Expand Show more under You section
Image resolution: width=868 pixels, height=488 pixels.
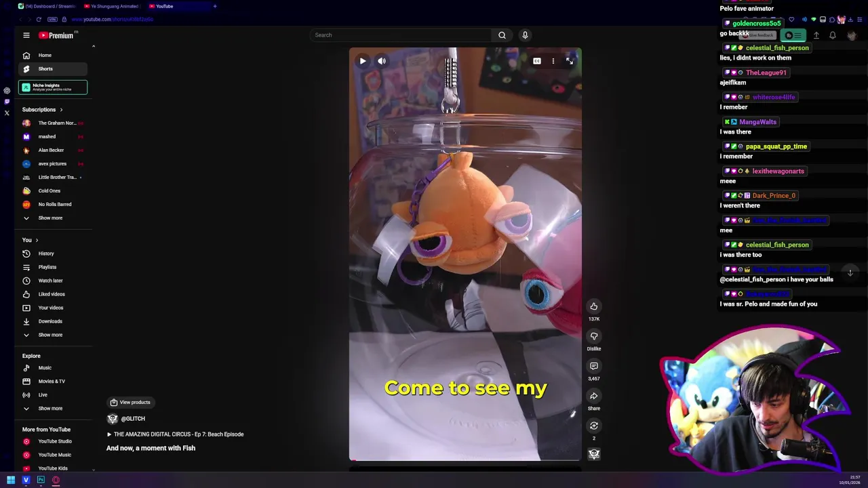[53, 335]
